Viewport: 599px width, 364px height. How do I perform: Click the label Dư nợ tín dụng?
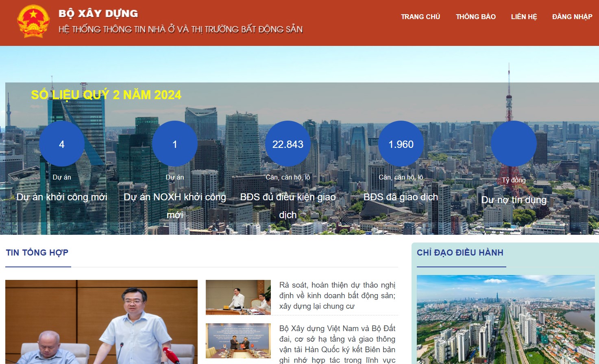pos(514,200)
